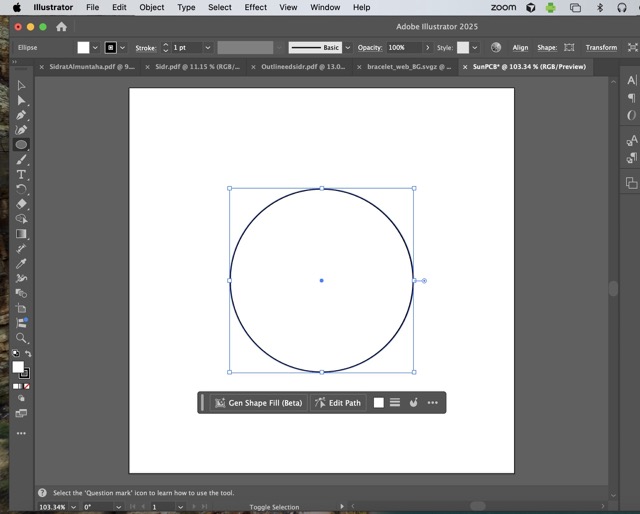The image size is (640, 514).
Task: Select the Eyedropper tool
Action: point(21,263)
